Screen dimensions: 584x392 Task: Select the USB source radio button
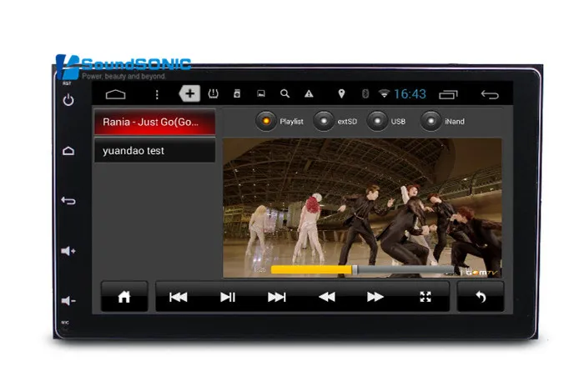click(377, 121)
